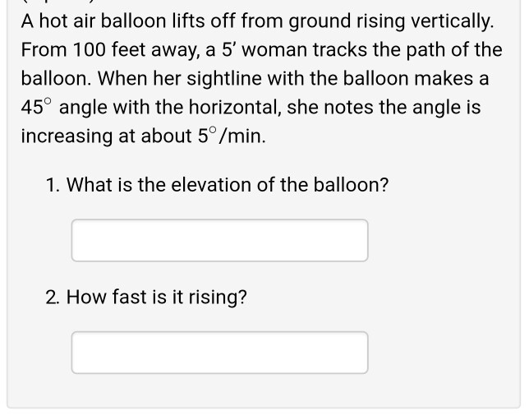Click the word 'sightline' in the paragraph
Viewport: 529px width, 420px height.
pyautogui.click(x=224, y=78)
